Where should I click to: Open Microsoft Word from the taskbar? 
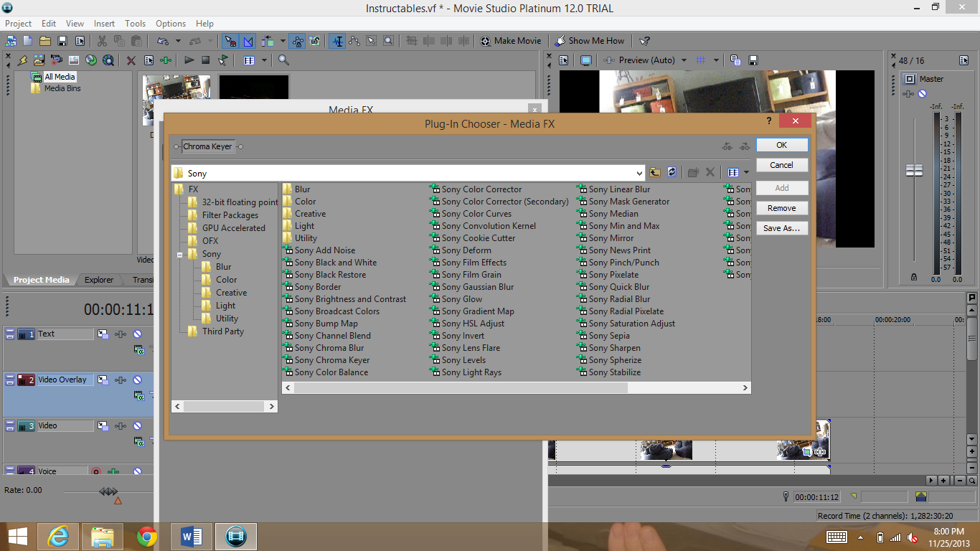click(x=192, y=537)
